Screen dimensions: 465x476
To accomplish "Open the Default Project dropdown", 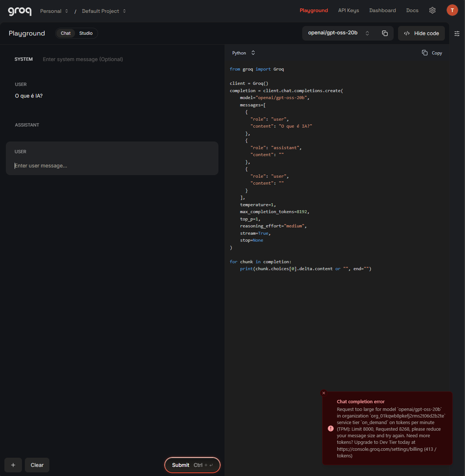I will coord(104,11).
